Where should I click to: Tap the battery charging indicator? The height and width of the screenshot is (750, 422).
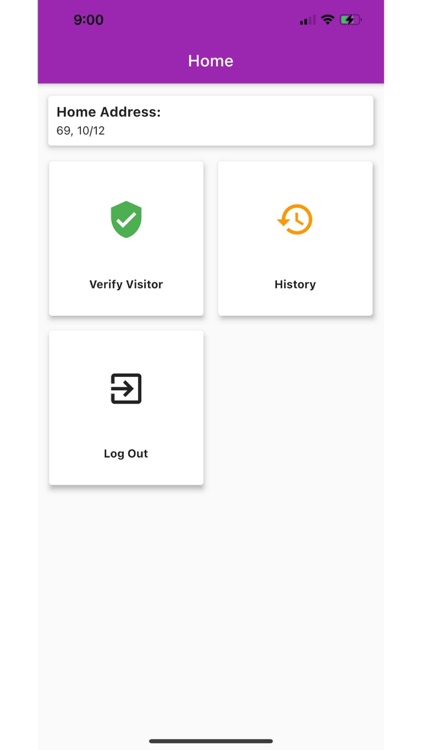click(x=350, y=20)
